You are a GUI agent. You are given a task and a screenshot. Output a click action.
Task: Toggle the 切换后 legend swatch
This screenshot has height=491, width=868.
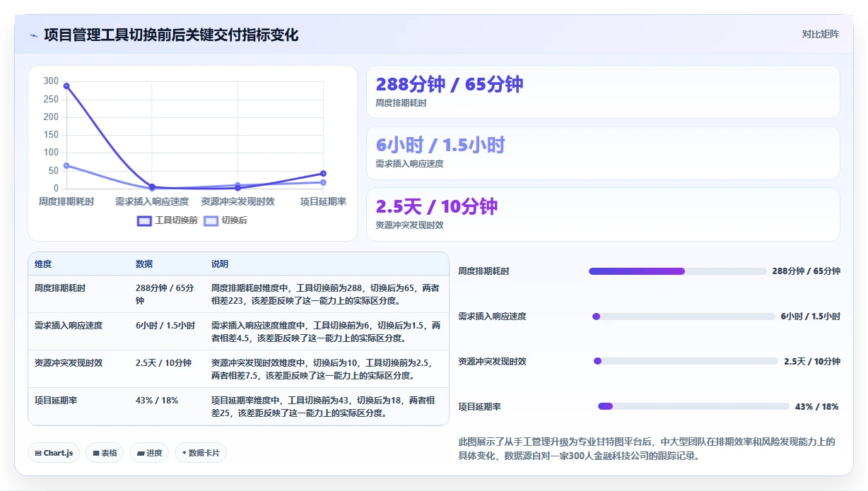(x=211, y=220)
